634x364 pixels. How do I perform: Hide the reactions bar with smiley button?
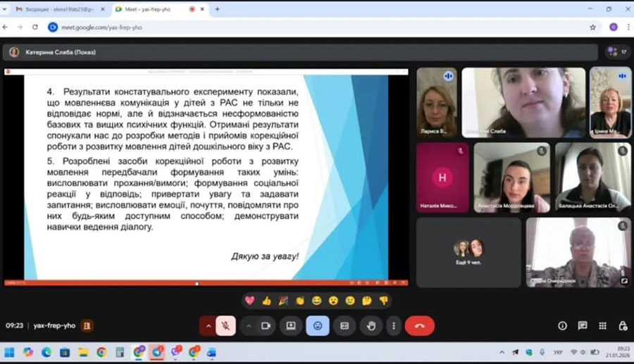(318, 325)
